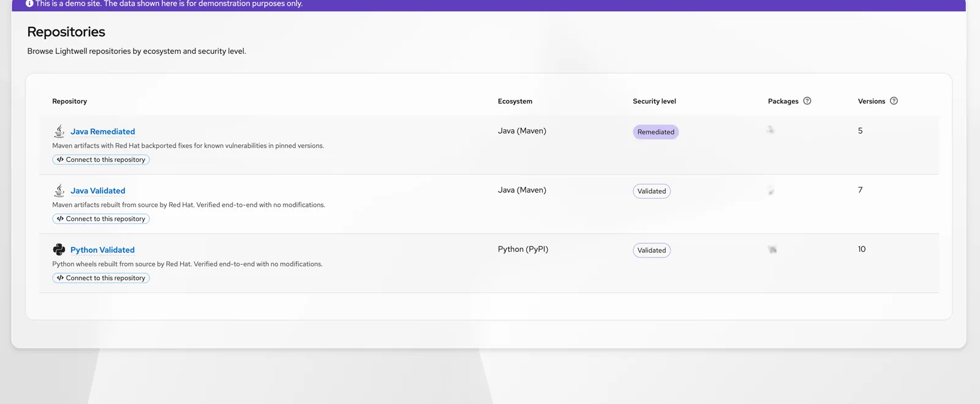The width and height of the screenshot is (980, 404).
Task: Click the code icon in Java Validated connect button
Action: click(60, 219)
